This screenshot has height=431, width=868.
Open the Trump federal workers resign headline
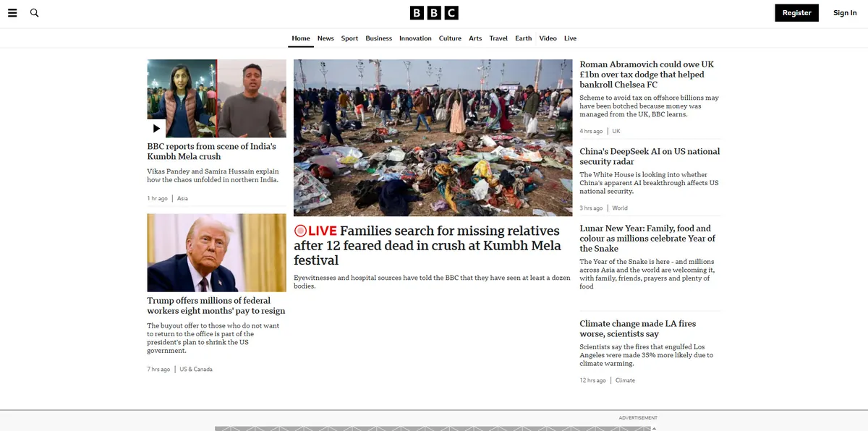(216, 305)
